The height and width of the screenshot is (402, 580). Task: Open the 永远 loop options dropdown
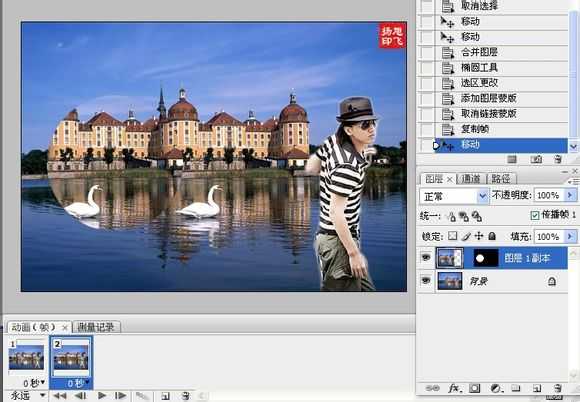point(27,395)
